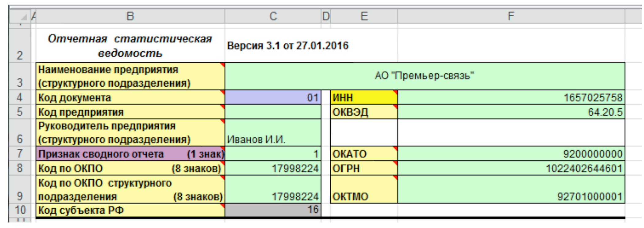644x228 pixels.
Task: Select column E header
Action: click(x=364, y=16)
